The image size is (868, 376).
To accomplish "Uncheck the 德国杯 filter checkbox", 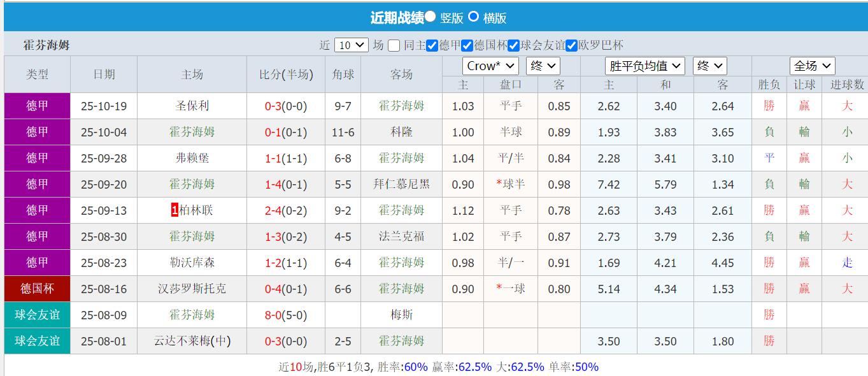I will (x=466, y=45).
